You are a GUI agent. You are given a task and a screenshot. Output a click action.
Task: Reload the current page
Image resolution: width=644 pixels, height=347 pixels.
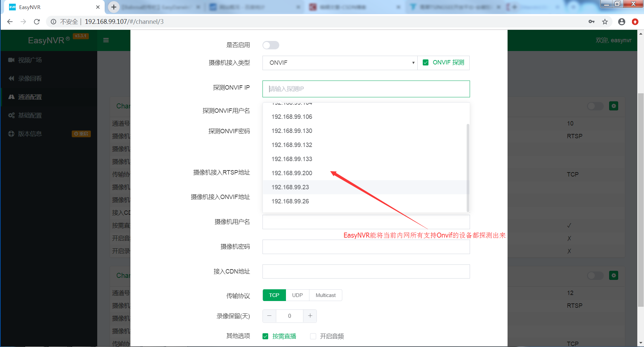point(37,22)
